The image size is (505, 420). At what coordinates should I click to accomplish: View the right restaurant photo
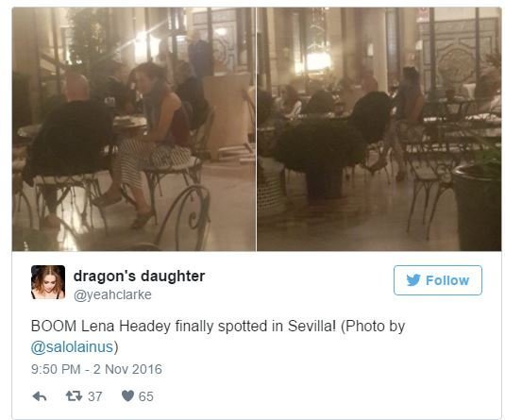pyautogui.click(x=379, y=129)
